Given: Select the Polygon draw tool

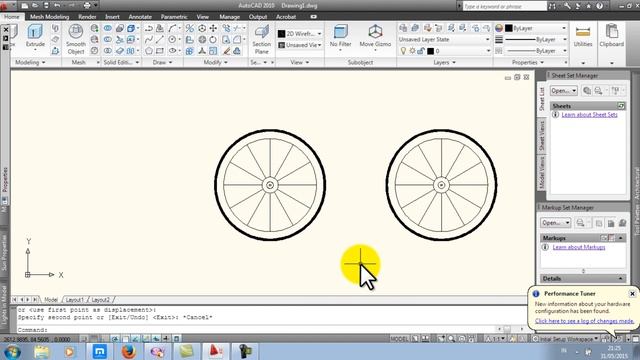Looking at the screenshot, I should tap(149, 51).
